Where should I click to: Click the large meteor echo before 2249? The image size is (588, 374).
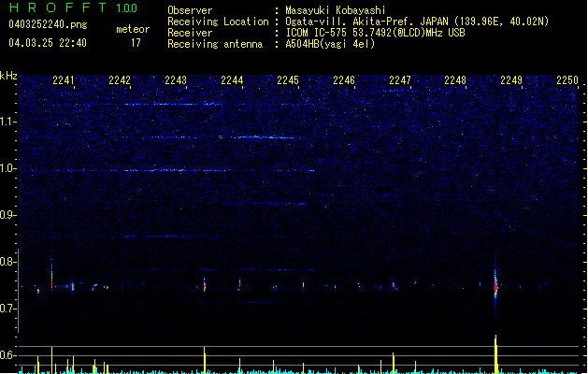click(495, 286)
